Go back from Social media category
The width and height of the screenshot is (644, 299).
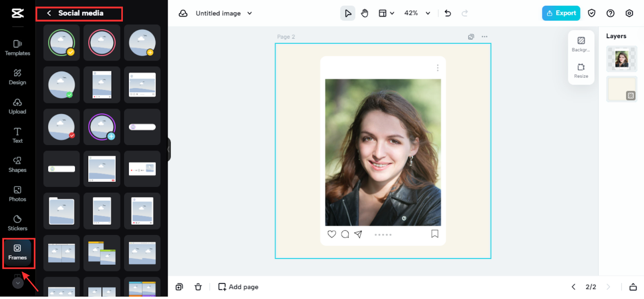(x=49, y=14)
